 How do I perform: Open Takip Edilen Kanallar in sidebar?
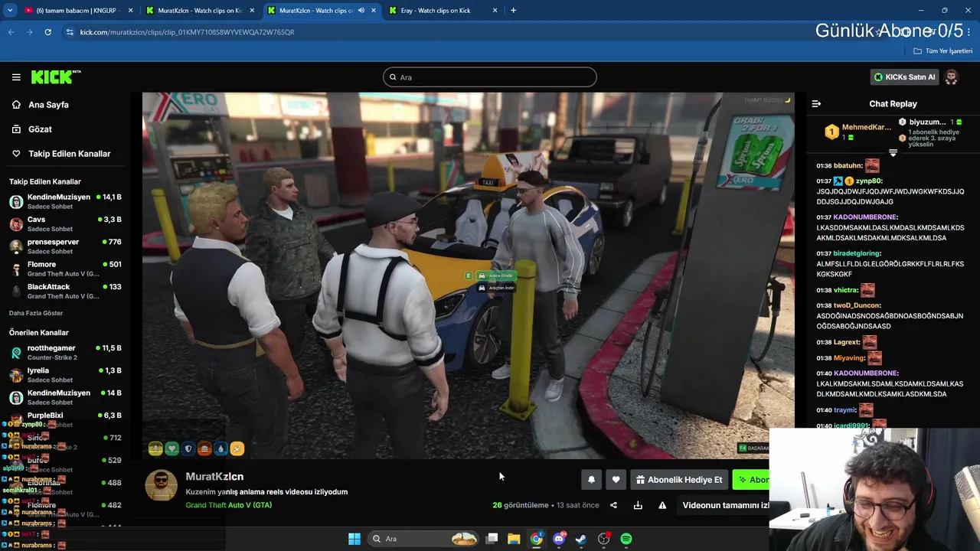[69, 154]
